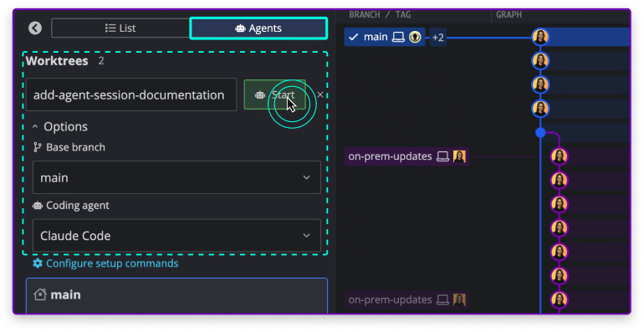
Task: Click the gear icon beside Configure setup commands
Action: (38, 263)
